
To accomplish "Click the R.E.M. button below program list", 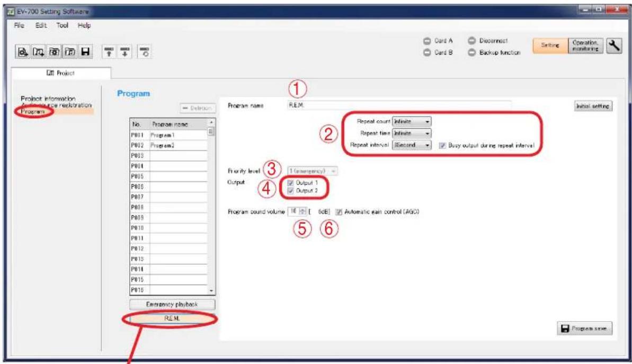I will tap(172, 318).
